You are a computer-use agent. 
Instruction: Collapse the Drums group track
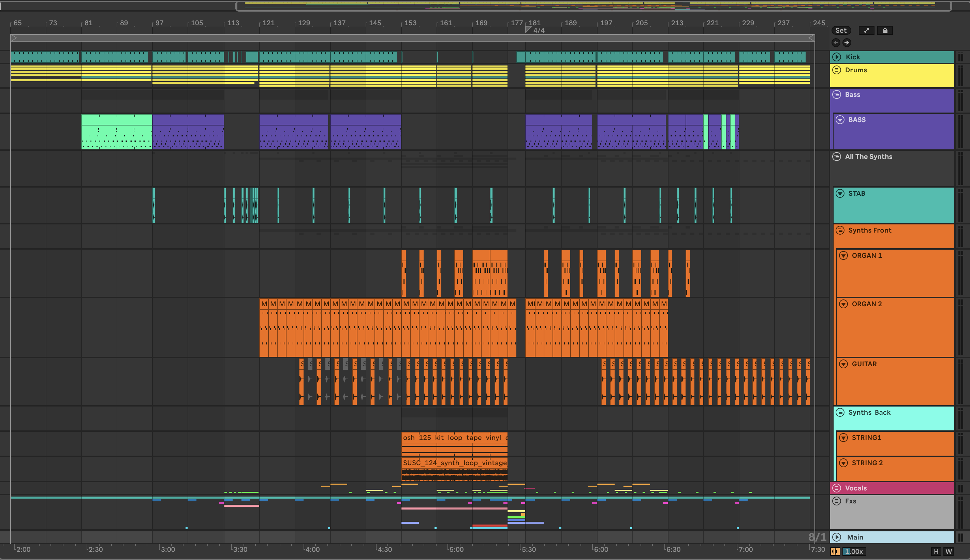tap(837, 70)
